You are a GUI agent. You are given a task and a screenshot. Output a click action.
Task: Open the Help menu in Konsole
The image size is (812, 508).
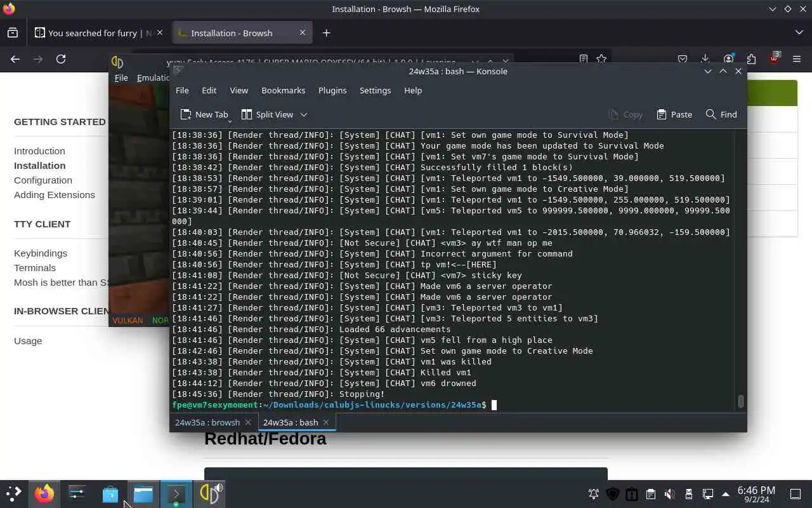[413, 90]
